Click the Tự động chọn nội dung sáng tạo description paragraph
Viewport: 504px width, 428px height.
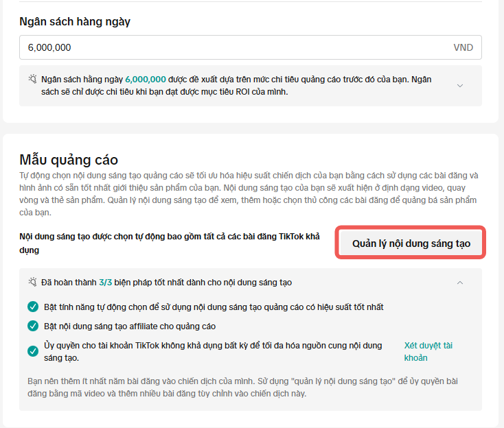[249, 194]
